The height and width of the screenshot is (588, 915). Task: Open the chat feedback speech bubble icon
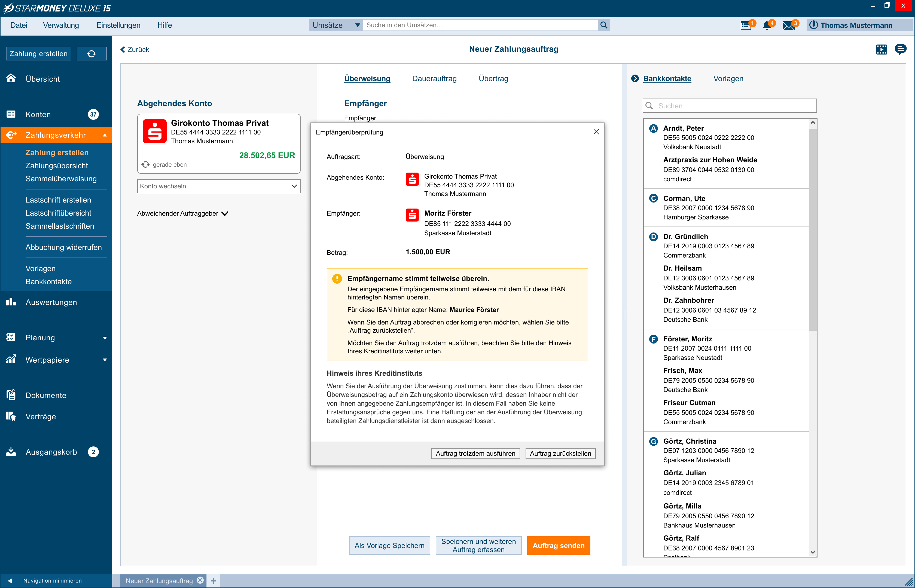[901, 49]
